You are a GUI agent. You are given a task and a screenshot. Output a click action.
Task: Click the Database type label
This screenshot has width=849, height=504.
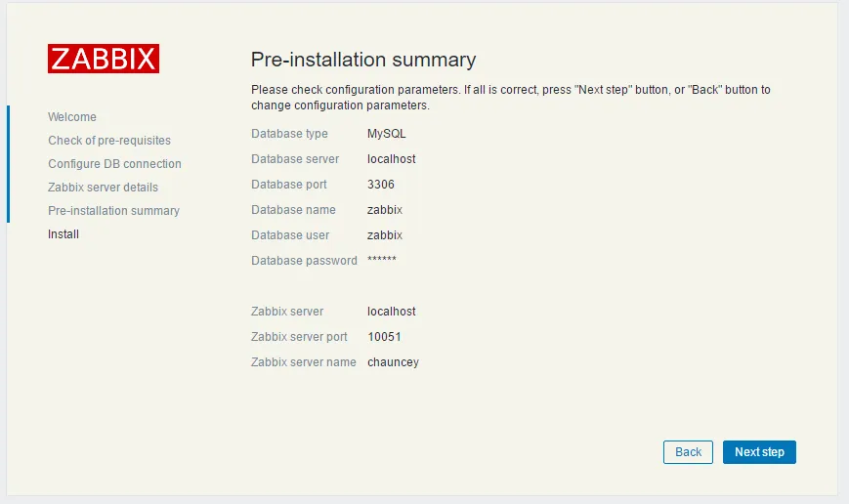289,134
